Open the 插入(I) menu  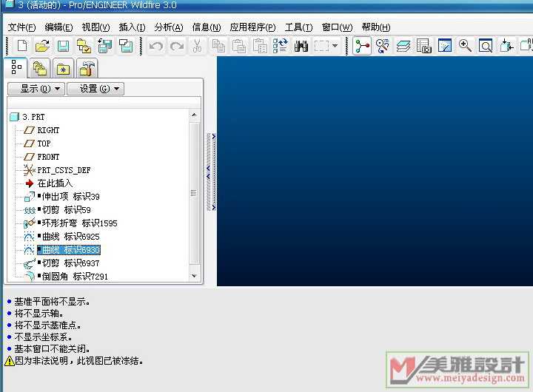[133, 27]
